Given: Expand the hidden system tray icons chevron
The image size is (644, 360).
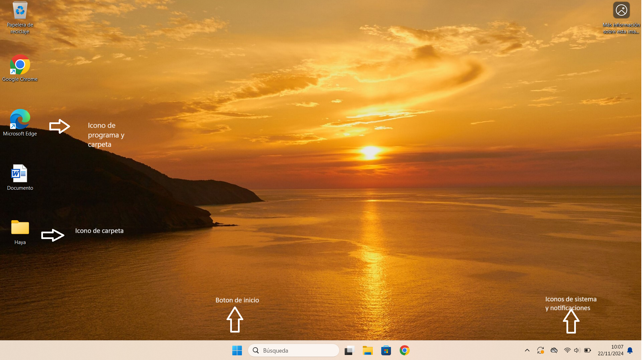Looking at the screenshot, I should click(527, 350).
